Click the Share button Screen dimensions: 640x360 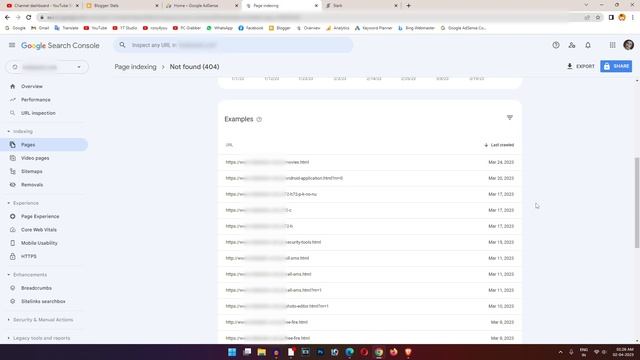point(616,66)
